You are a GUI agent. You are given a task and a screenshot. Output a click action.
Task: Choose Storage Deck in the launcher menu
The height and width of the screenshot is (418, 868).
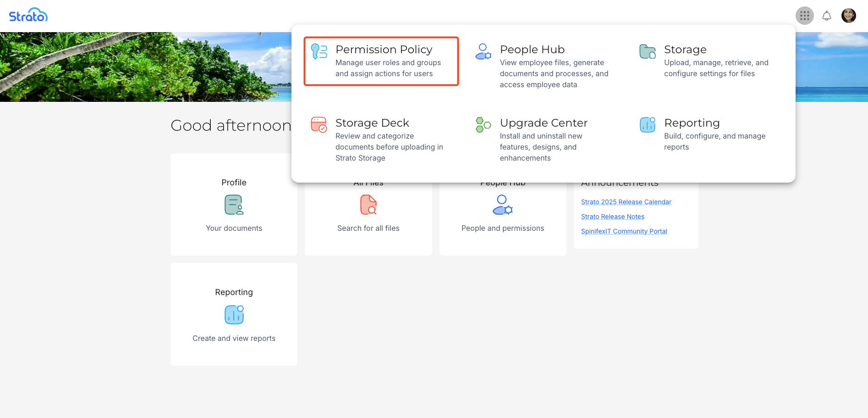(372, 123)
